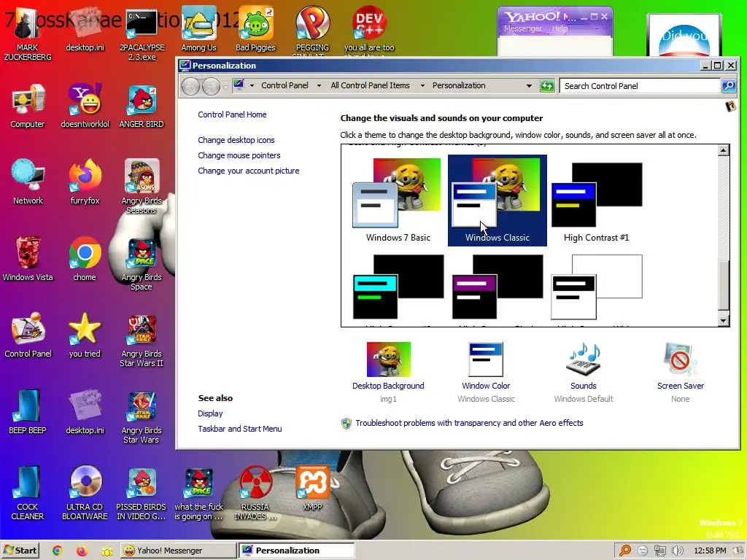Select the Angry Birds Star Wars II icon

(142, 341)
